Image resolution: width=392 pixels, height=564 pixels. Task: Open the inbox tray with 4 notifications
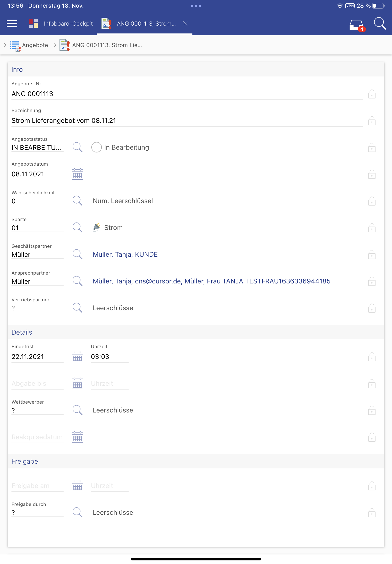(356, 25)
